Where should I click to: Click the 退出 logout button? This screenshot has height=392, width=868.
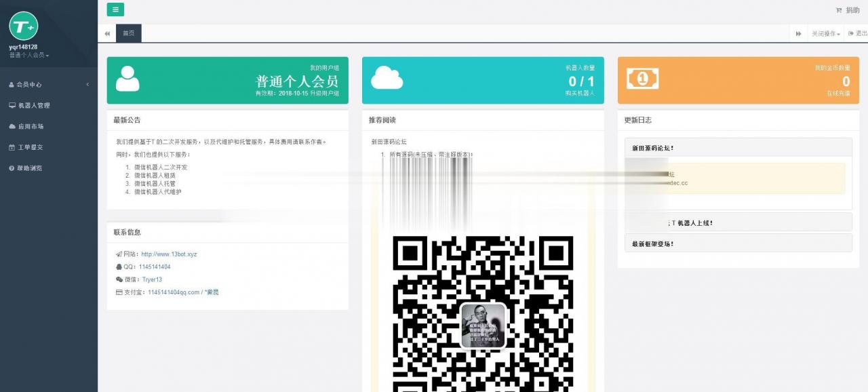click(x=857, y=33)
